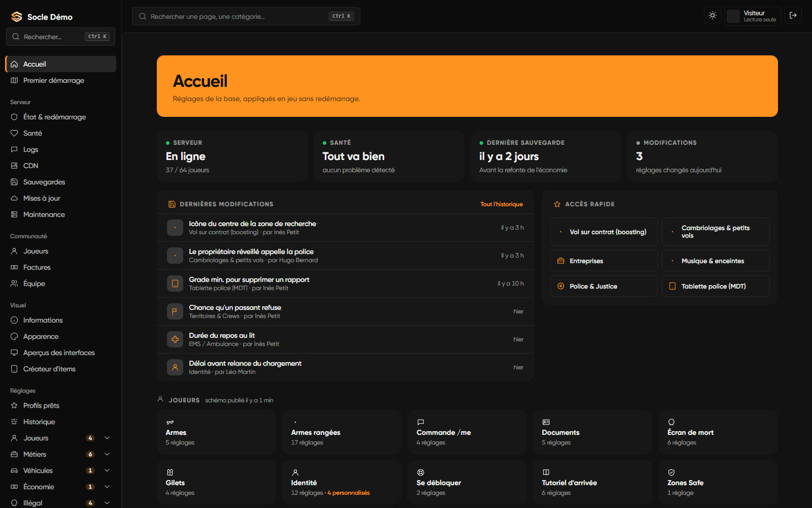Click the Profils prêts star icon
Viewport: 812px width, 508px height.
point(14,405)
